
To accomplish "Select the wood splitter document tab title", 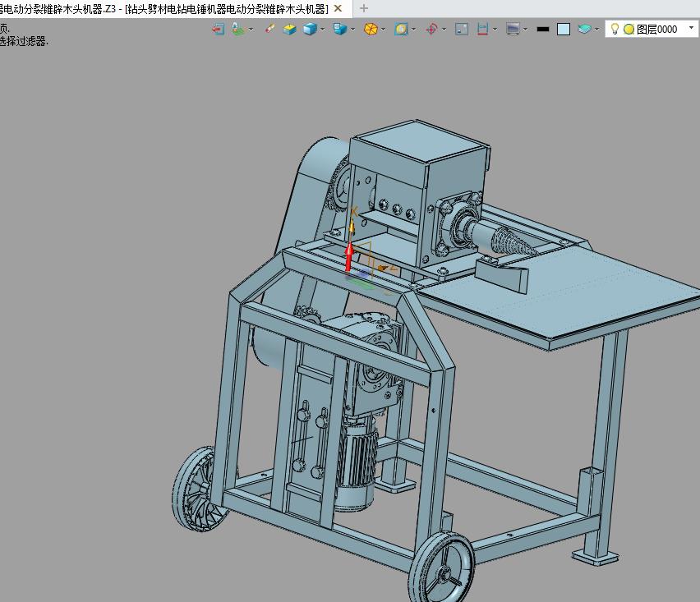I will coord(164,8).
